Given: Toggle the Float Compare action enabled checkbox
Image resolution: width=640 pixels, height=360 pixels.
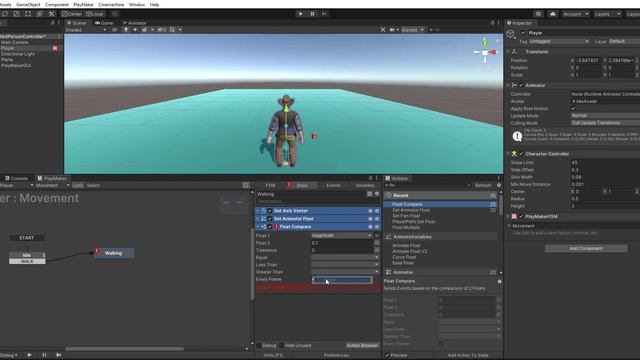Looking at the screenshot, I should coord(270,227).
